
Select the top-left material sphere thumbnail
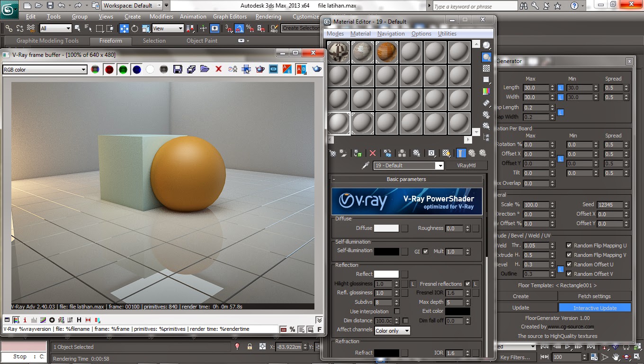click(339, 52)
